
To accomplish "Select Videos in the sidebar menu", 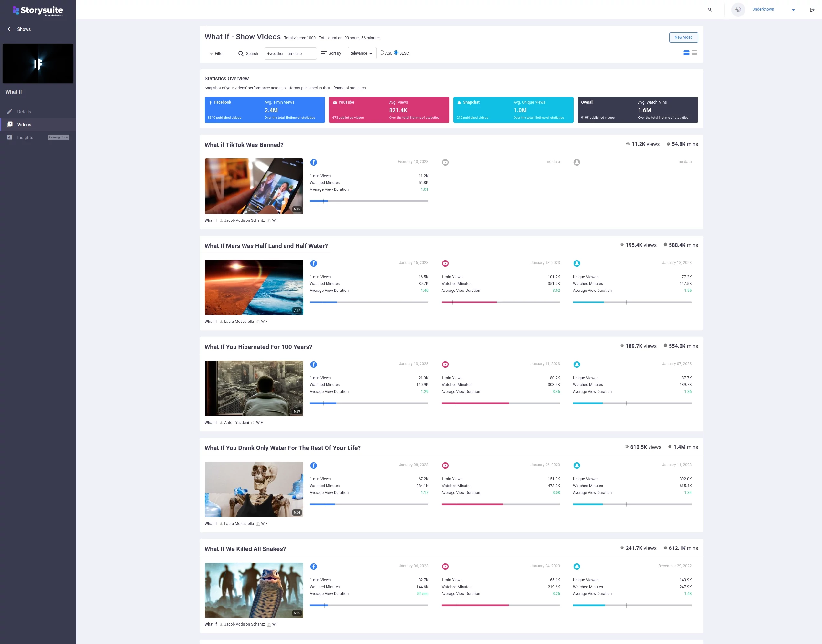I will [x=25, y=124].
